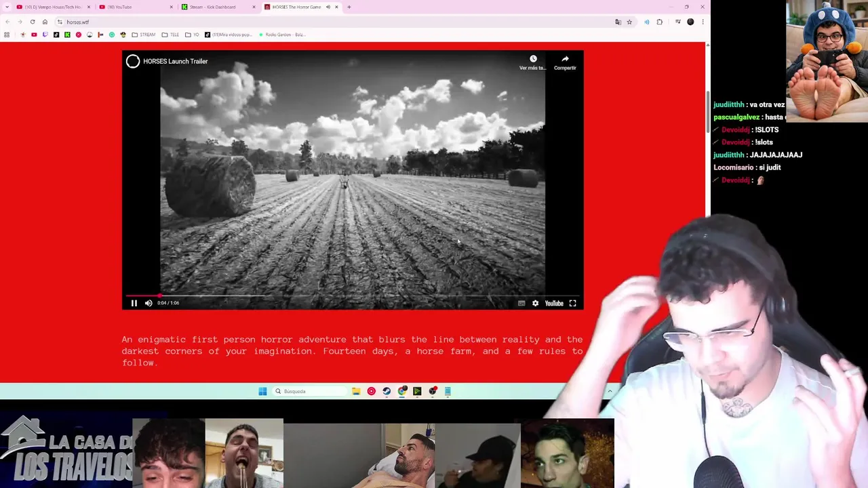Open the media controls playlist icon
Image resolution: width=868 pixels, height=488 pixels.
click(x=677, y=22)
